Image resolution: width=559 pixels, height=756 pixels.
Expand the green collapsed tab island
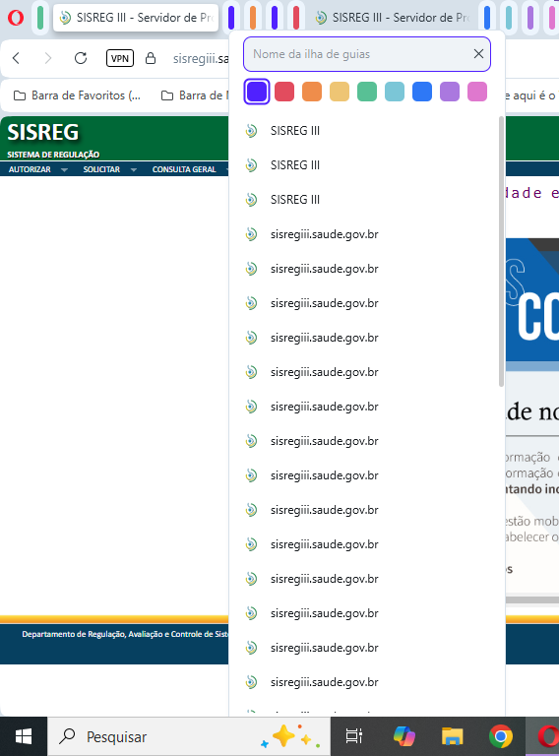click(x=40, y=18)
